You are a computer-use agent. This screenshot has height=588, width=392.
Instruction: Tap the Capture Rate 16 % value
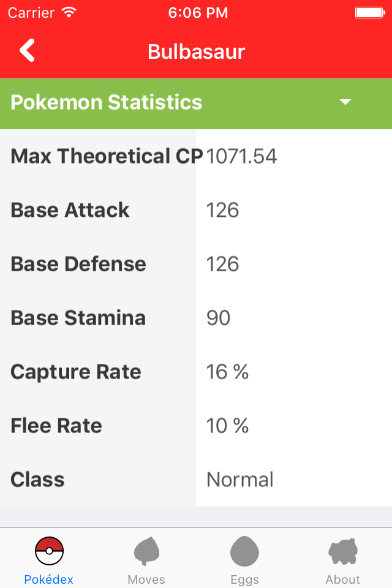227,372
